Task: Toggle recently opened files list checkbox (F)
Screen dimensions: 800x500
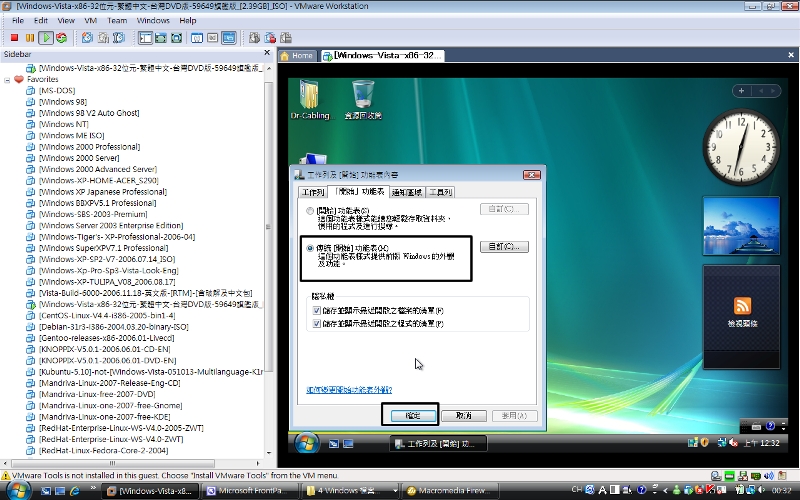Action: click(x=316, y=310)
